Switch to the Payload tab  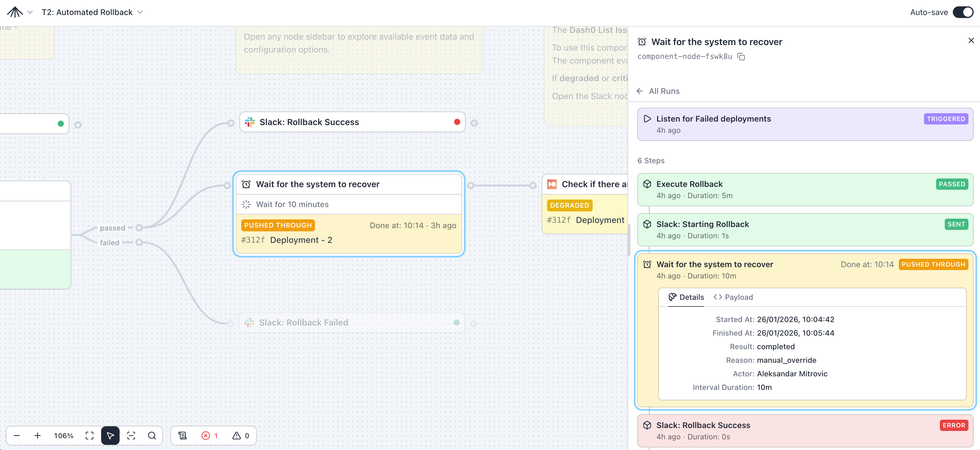tap(733, 297)
